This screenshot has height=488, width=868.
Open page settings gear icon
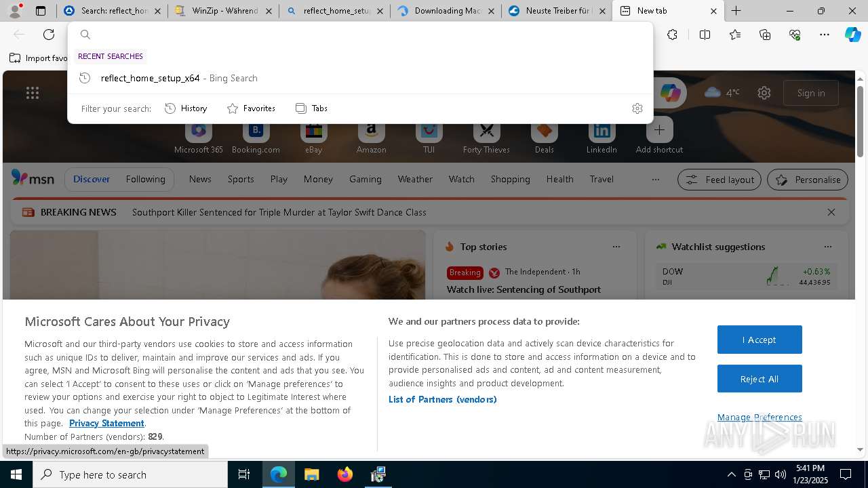(764, 93)
